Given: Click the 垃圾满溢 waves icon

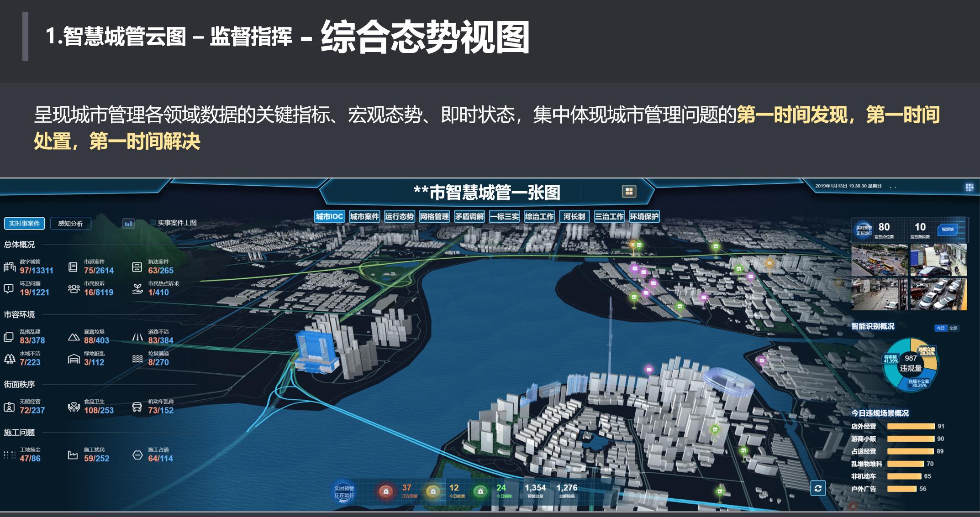Looking at the screenshot, I should [x=137, y=359].
